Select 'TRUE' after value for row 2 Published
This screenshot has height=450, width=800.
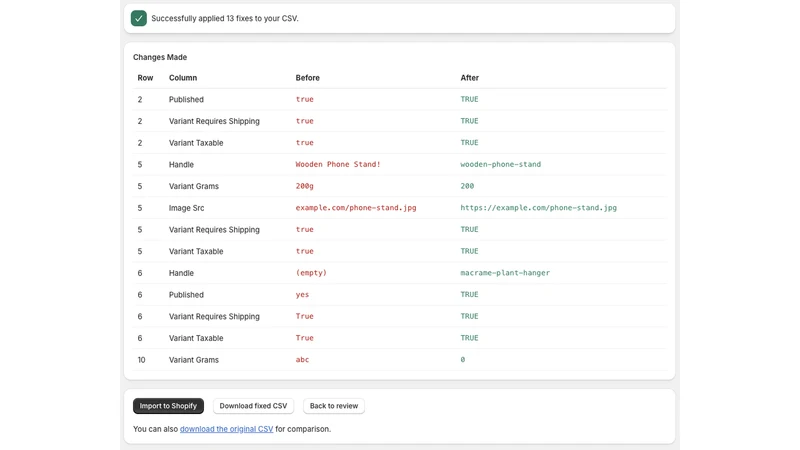click(469, 99)
